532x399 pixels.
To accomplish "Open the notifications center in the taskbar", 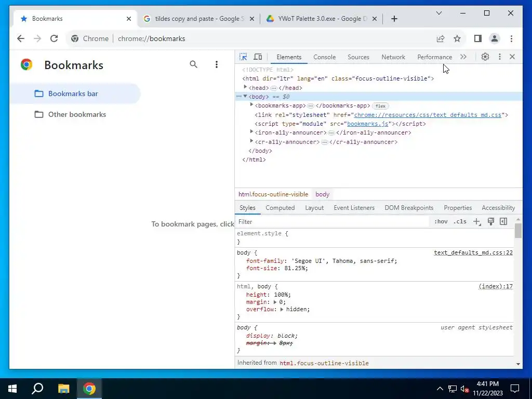I will pyautogui.click(x=515, y=389).
